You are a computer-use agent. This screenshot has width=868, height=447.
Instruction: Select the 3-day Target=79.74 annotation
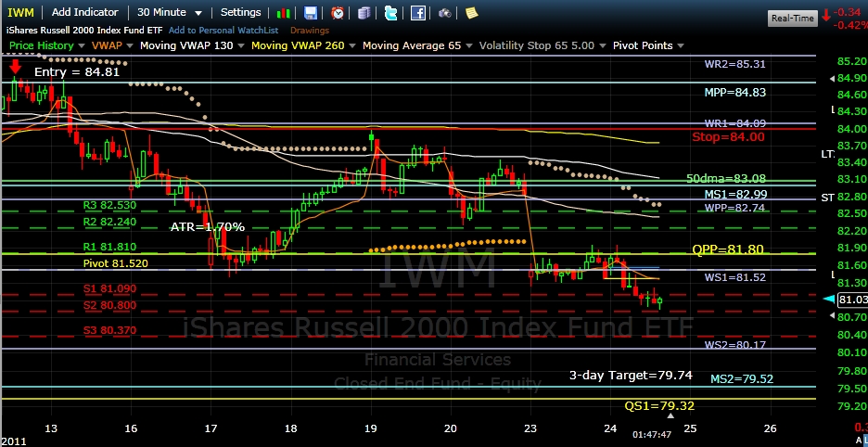(x=632, y=375)
